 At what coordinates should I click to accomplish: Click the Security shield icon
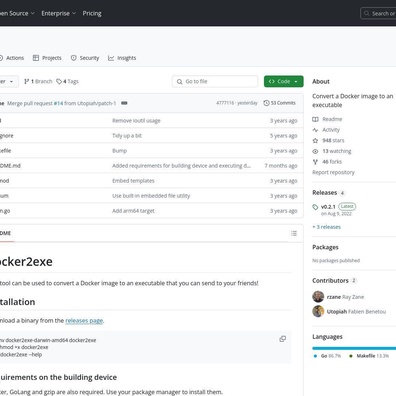click(x=74, y=58)
